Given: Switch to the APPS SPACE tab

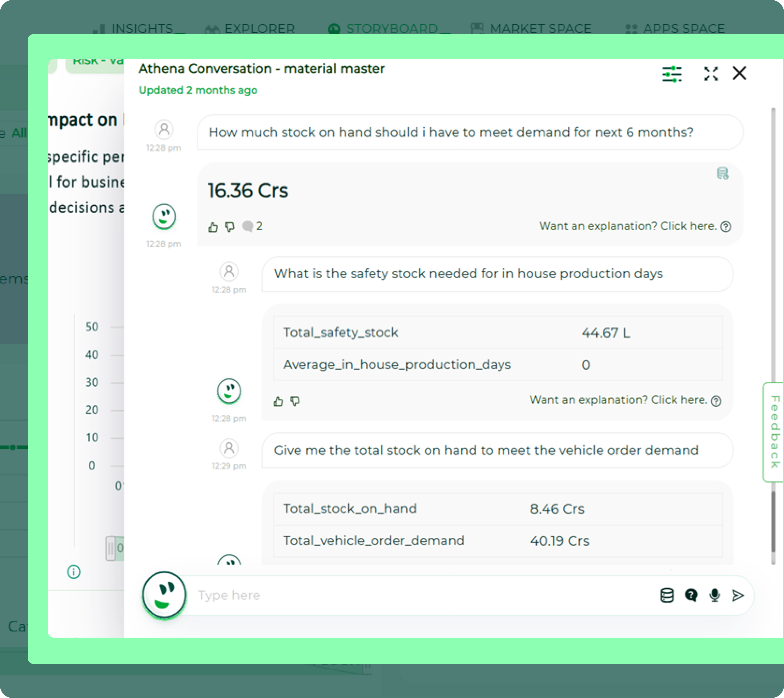Looking at the screenshot, I should [x=675, y=29].
